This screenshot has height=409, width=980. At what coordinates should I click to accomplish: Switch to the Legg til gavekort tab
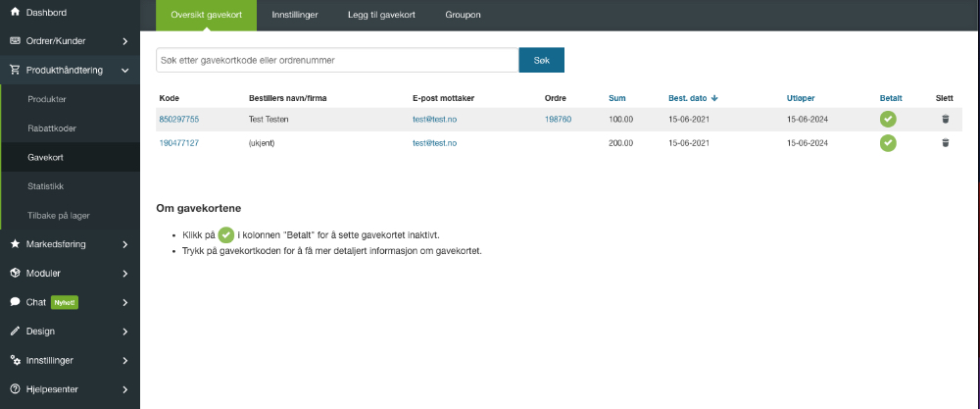(x=381, y=15)
